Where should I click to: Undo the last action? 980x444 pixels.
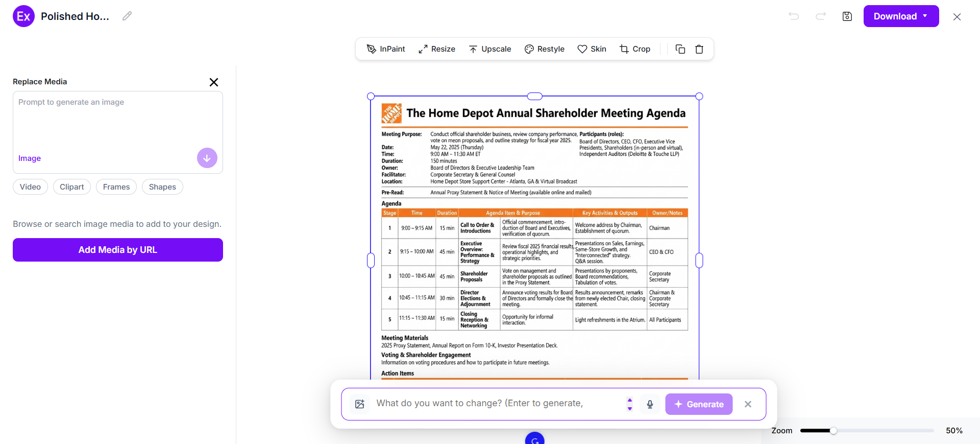click(794, 16)
